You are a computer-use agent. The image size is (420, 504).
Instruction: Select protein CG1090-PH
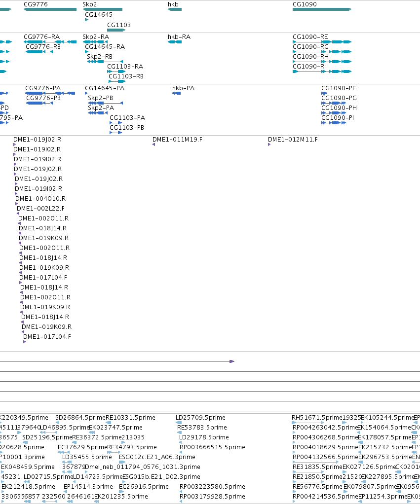339,108
